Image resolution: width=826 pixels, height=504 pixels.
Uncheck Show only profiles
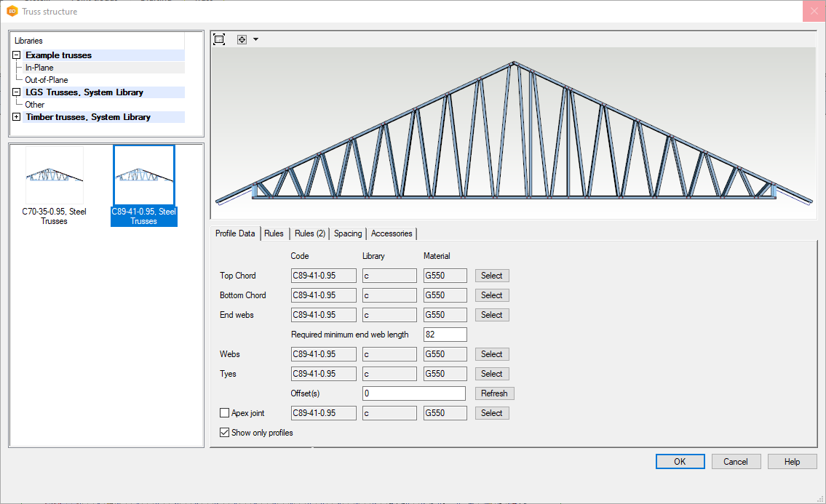pyautogui.click(x=225, y=433)
